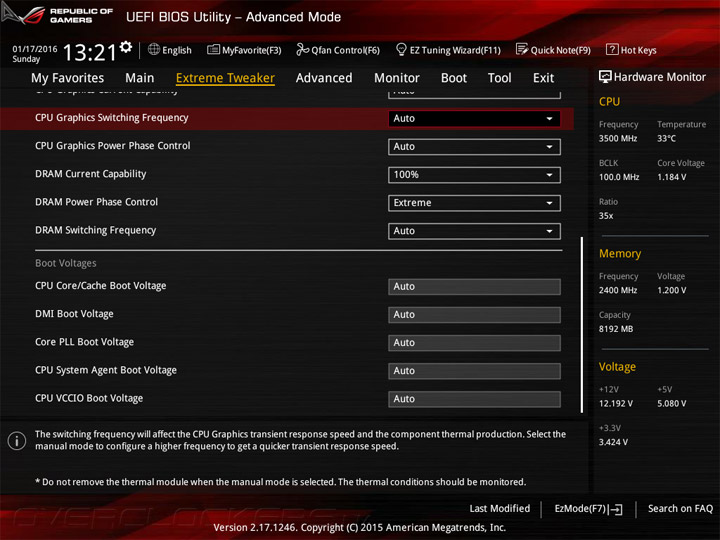Go to the Advanced tab
The width and height of the screenshot is (720, 540).
coord(324,78)
